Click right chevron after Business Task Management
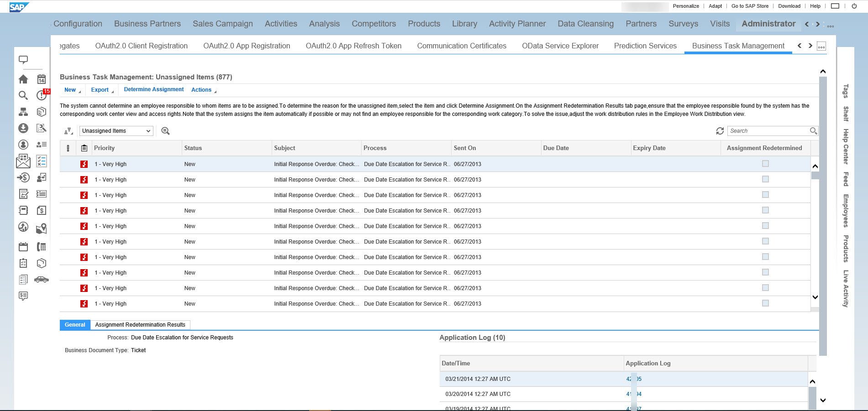The image size is (868, 411). (x=810, y=46)
